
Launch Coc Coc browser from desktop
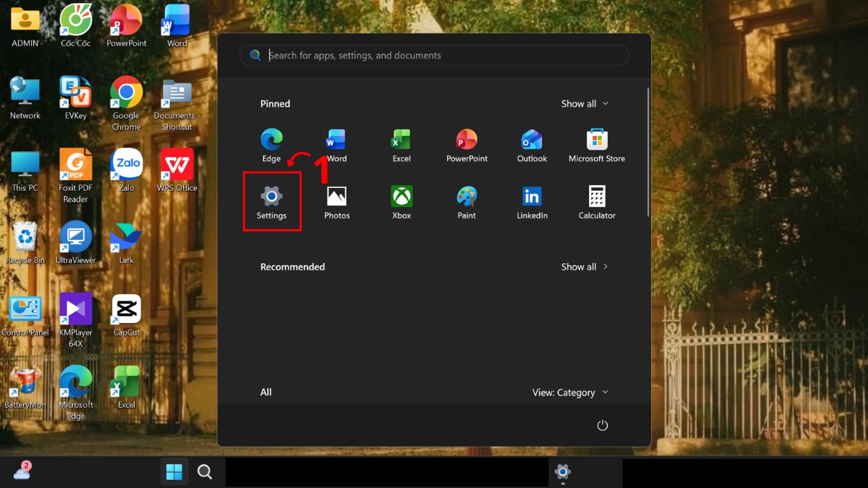coord(75,18)
